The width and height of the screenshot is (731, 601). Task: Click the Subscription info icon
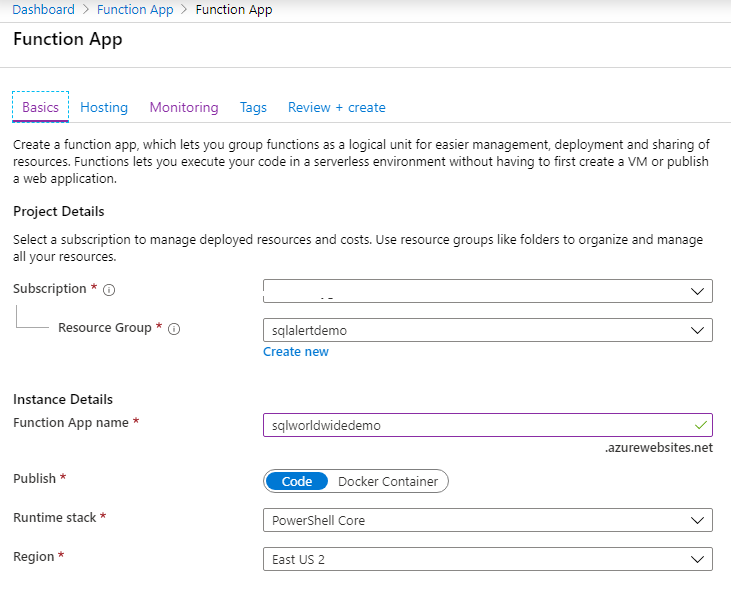tap(109, 290)
